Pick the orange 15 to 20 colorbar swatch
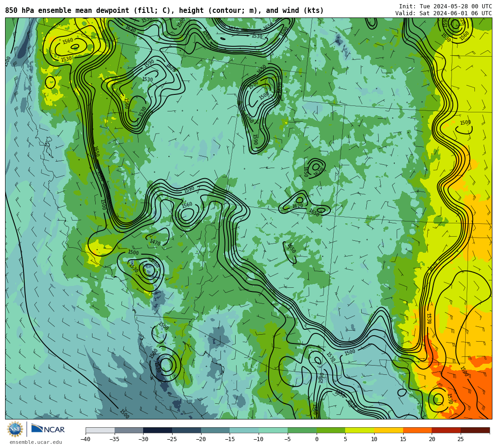 (417, 430)
